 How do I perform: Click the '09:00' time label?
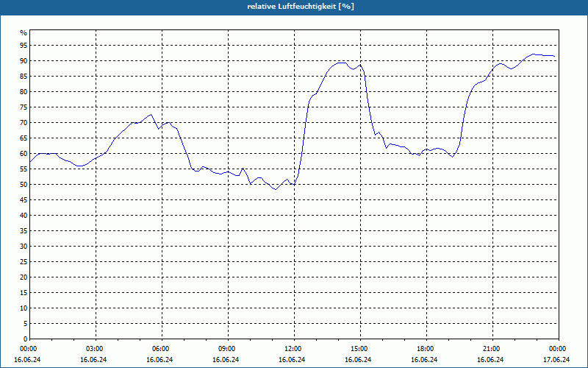click(228, 349)
